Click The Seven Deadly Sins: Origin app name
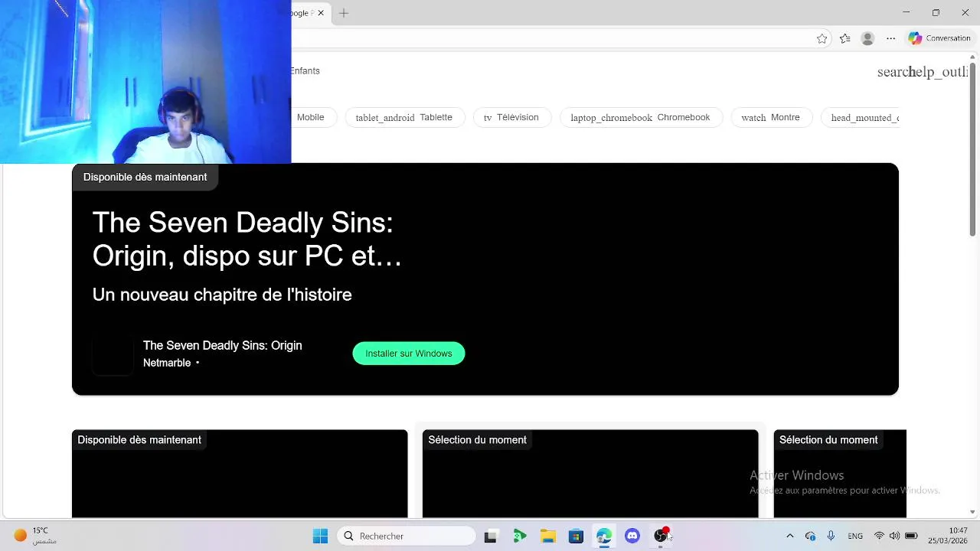980x551 pixels. point(223,345)
